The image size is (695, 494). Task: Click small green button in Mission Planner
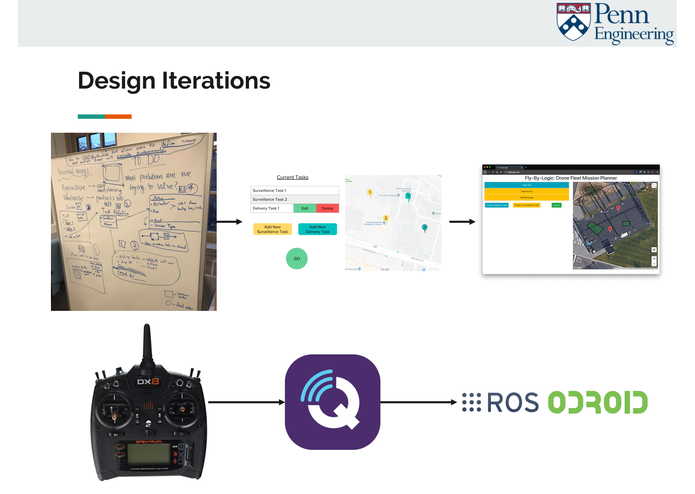click(x=556, y=205)
